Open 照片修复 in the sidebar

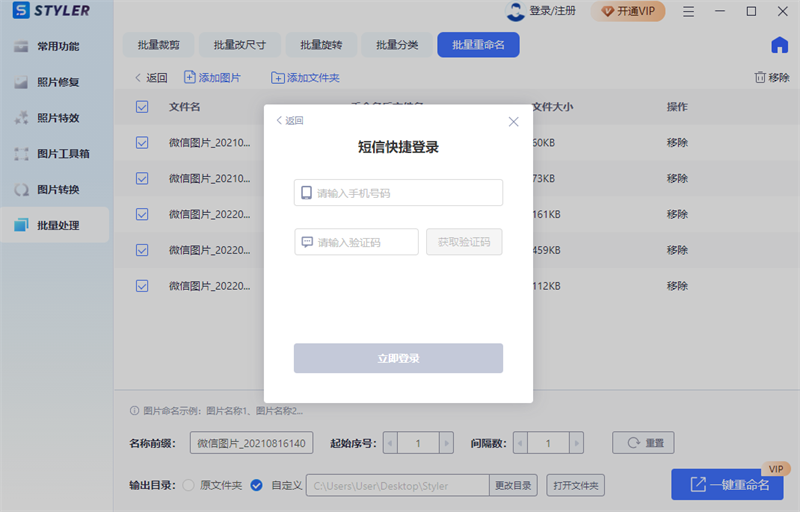[x=57, y=82]
